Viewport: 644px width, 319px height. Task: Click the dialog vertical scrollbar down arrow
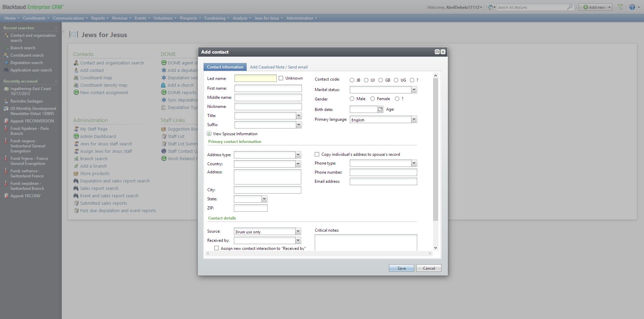435,248
